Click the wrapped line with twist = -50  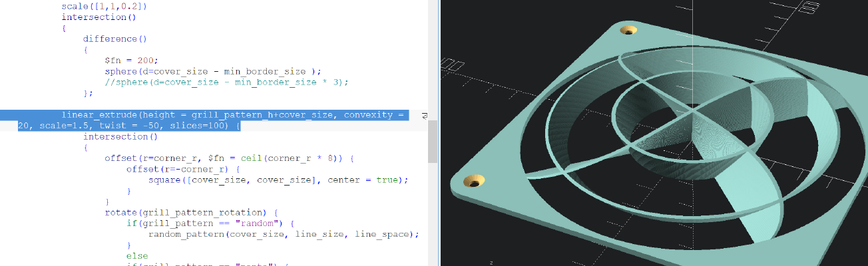[129, 126]
